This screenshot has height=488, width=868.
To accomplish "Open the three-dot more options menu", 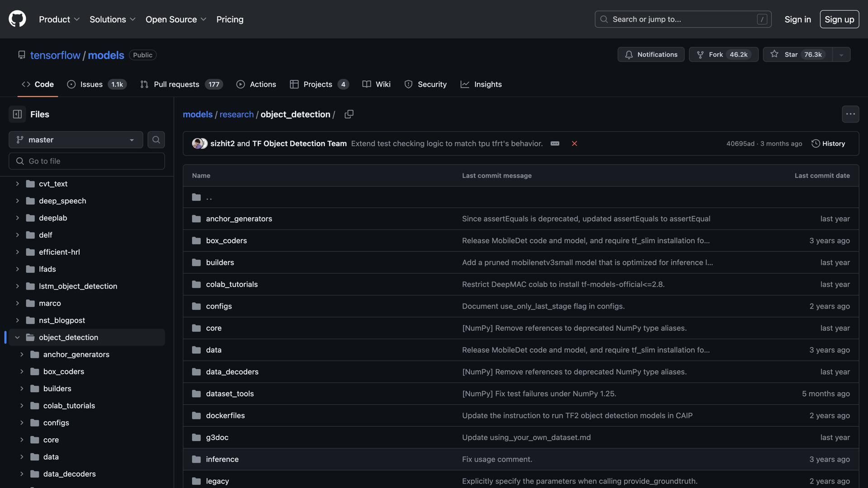I will 850,114.
